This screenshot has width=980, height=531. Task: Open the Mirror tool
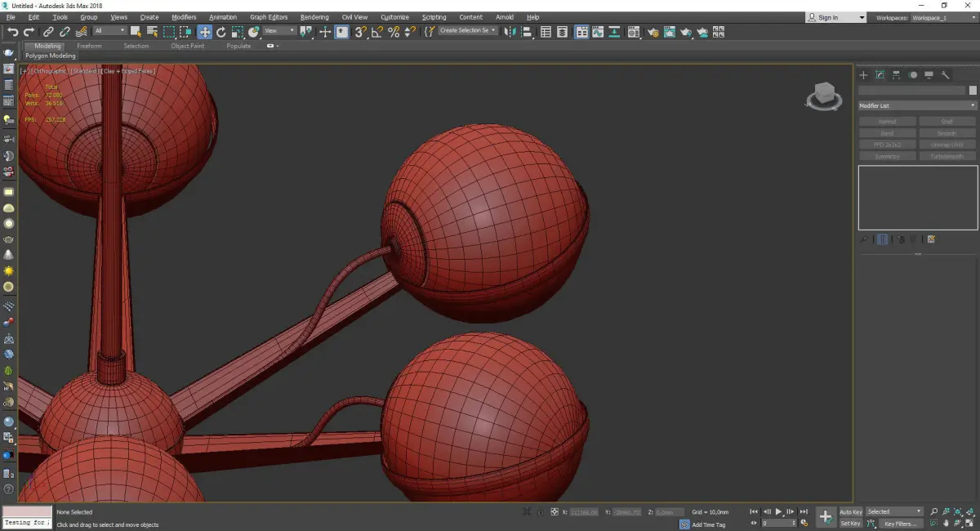[510, 32]
